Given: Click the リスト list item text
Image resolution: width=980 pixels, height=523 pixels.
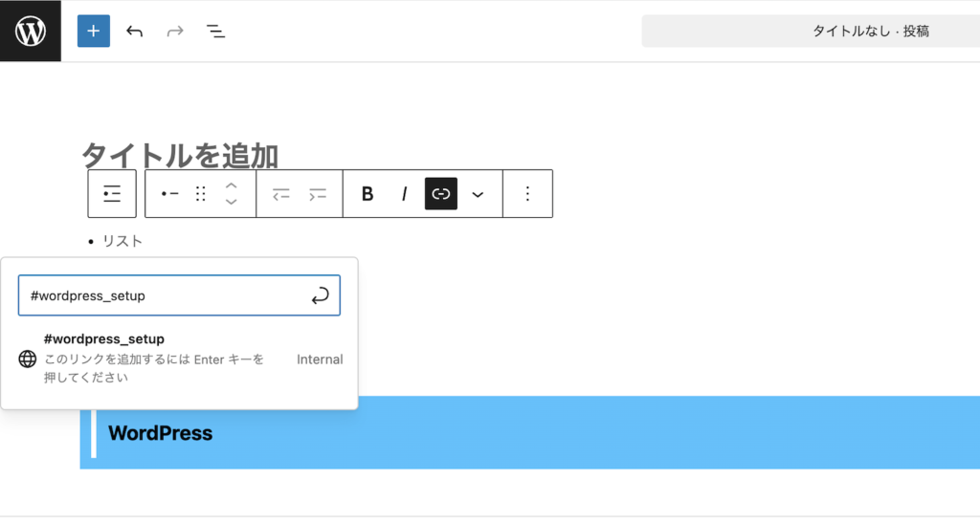Looking at the screenshot, I should coord(122,241).
